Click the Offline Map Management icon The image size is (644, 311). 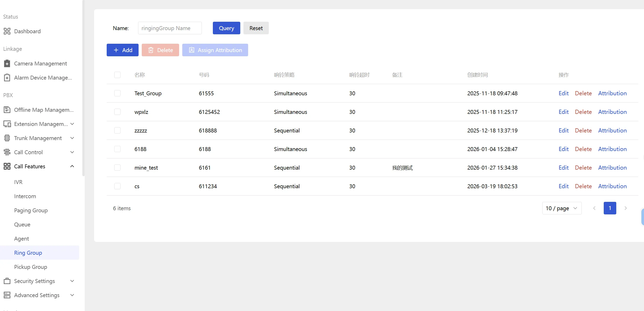(x=7, y=110)
